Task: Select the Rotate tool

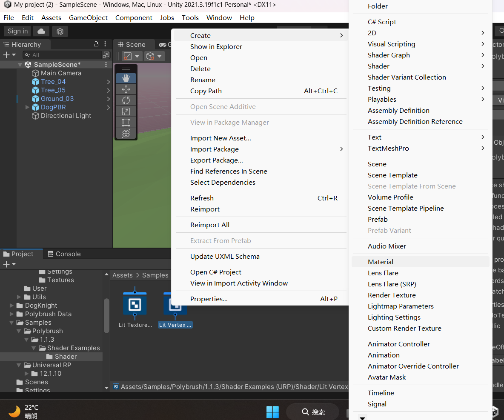Action: point(126,100)
